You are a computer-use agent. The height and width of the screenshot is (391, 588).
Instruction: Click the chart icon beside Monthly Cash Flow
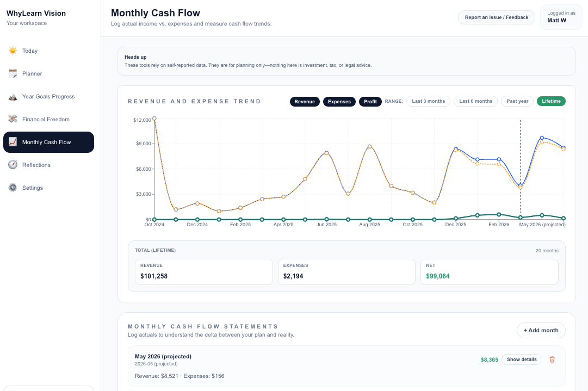coord(13,142)
